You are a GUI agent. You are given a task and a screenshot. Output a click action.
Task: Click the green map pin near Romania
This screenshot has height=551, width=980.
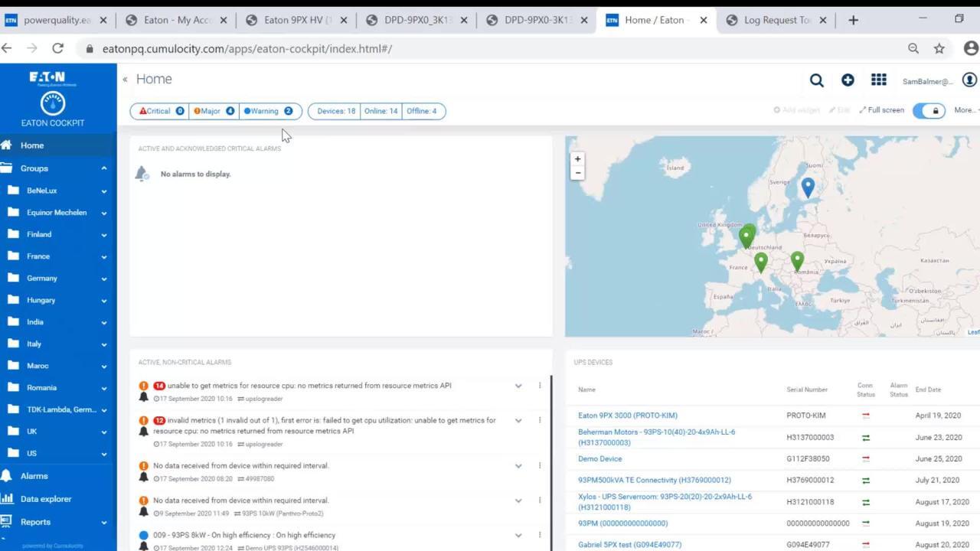click(x=797, y=262)
